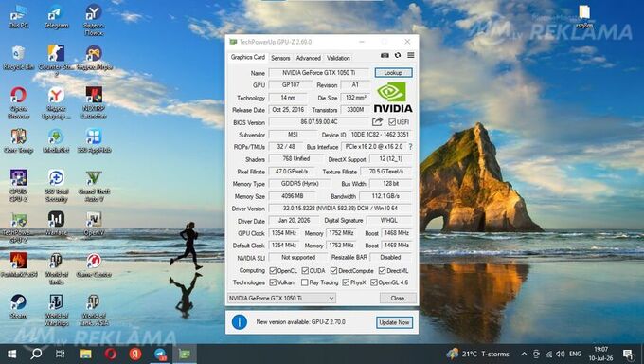Click the BIOS share/export arrow icon
Image resolution: width=644 pixels, height=364 pixels.
point(377,121)
